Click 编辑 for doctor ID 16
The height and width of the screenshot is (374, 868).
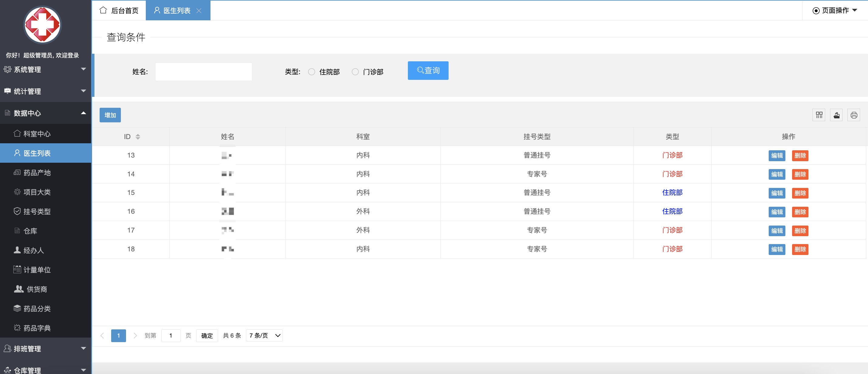777,212
